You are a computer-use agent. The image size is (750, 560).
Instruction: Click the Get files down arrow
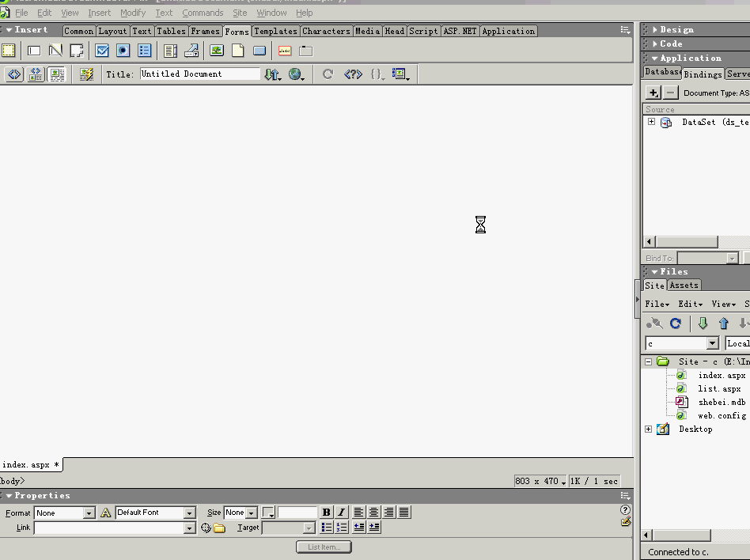(x=703, y=324)
